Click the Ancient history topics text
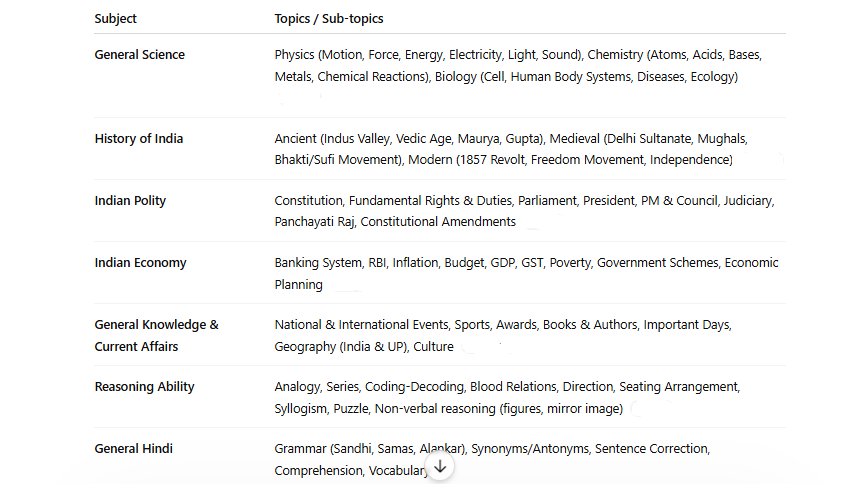The width and height of the screenshot is (854, 484). [410, 139]
